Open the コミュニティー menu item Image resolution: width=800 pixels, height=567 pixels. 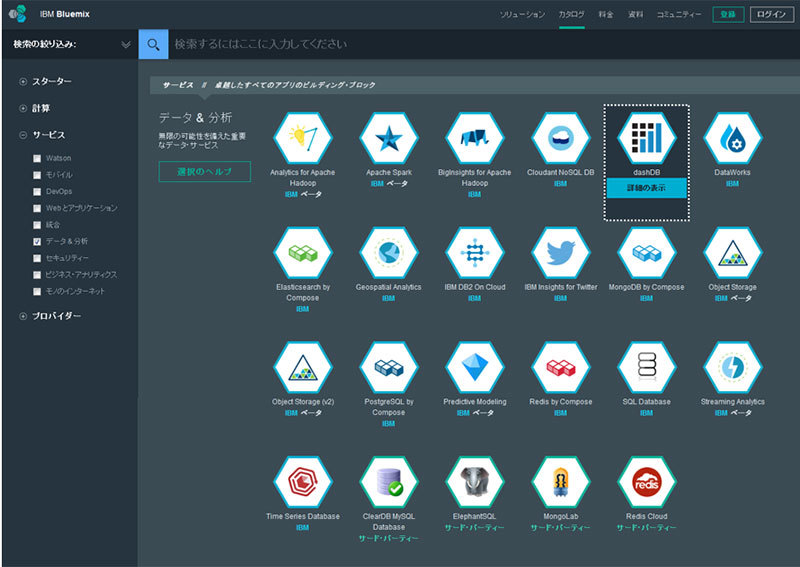(679, 14)
